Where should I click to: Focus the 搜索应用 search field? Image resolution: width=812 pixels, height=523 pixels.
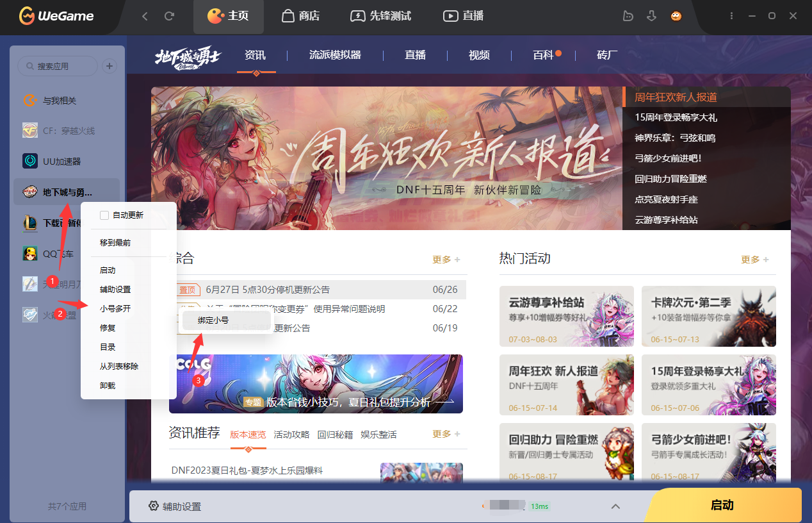[58, 66]
